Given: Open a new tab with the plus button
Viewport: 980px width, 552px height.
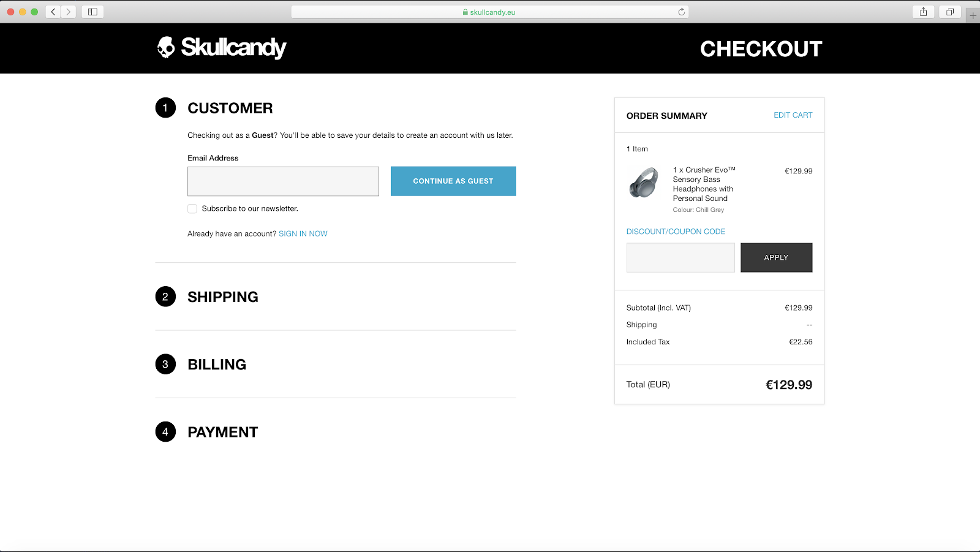Looking at the screenshot, I should (x=973, y=15).
